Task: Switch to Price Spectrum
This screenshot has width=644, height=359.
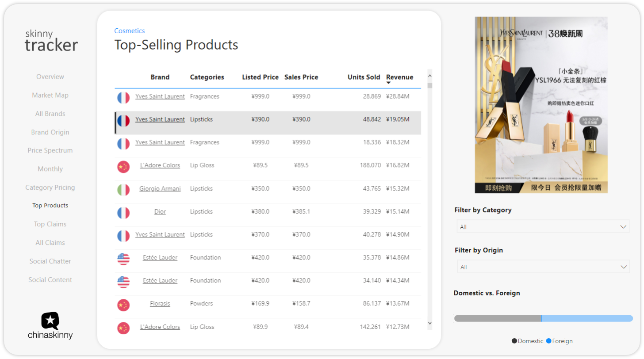Action: coord(50,150)
